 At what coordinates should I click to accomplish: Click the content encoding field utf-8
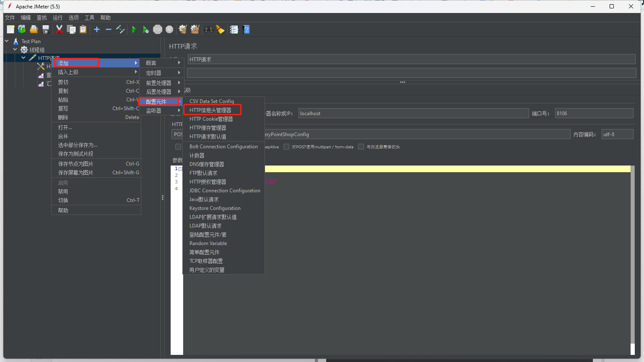pyautogui.click(x=617, y=134)
